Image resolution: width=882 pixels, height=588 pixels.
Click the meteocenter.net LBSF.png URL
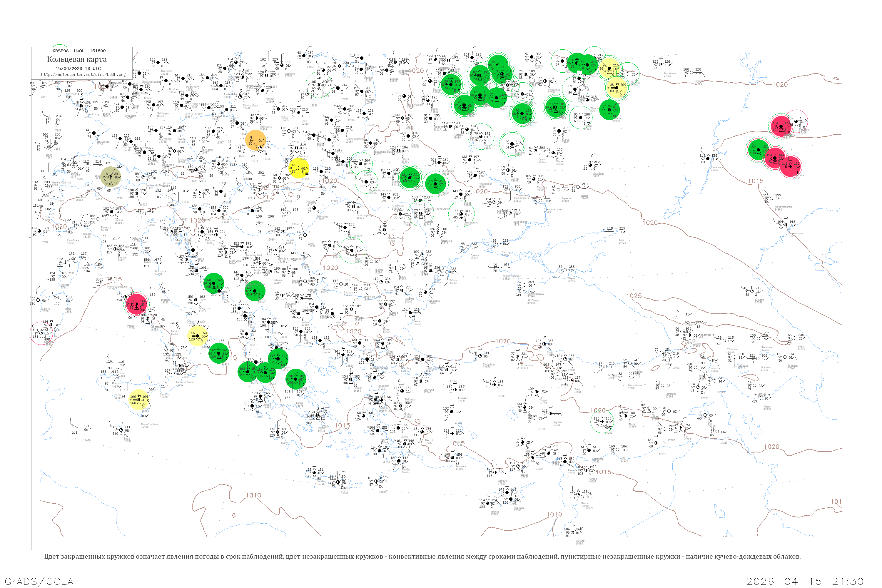83,75
